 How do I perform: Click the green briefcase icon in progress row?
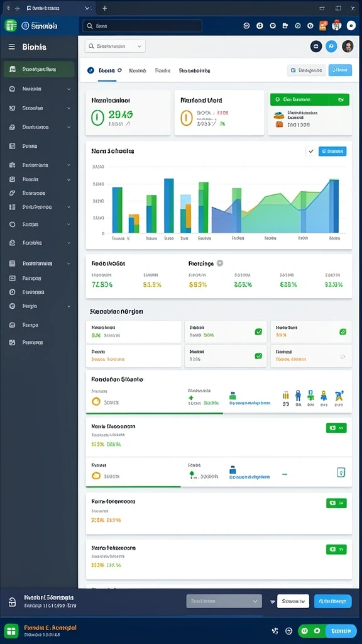click(233, 396)
